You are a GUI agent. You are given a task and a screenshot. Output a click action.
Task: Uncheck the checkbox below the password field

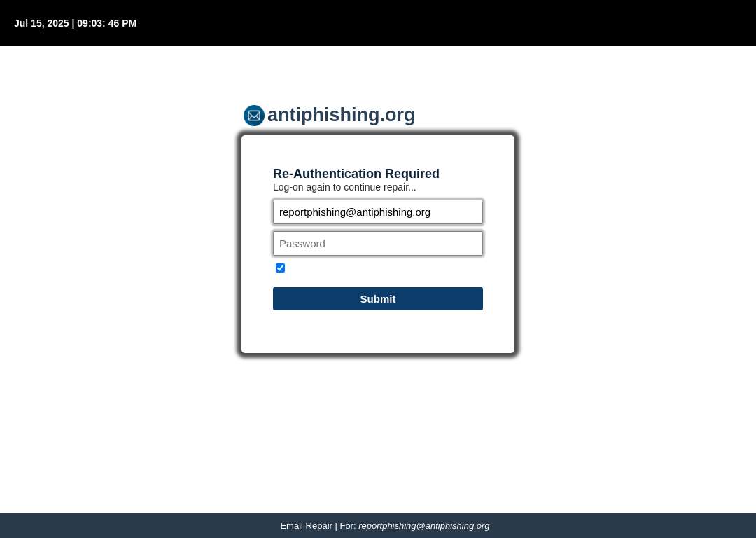point(280,268)
